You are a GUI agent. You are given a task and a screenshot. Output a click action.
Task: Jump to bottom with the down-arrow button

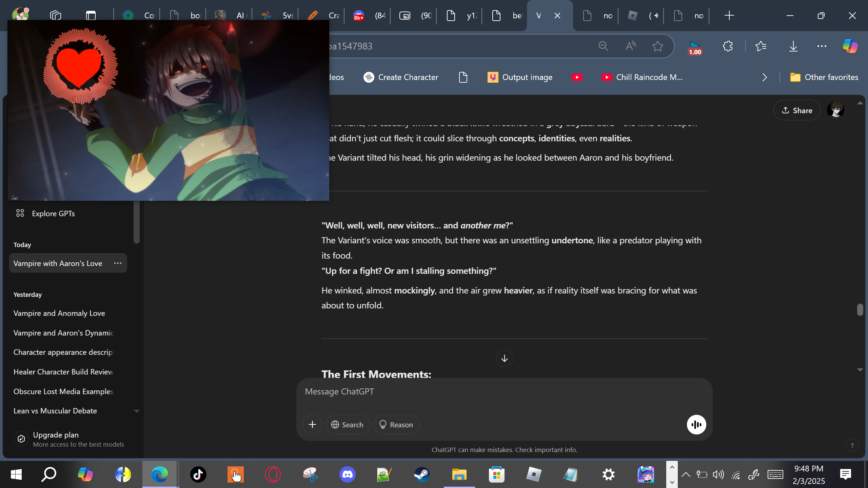pos(504,358)
